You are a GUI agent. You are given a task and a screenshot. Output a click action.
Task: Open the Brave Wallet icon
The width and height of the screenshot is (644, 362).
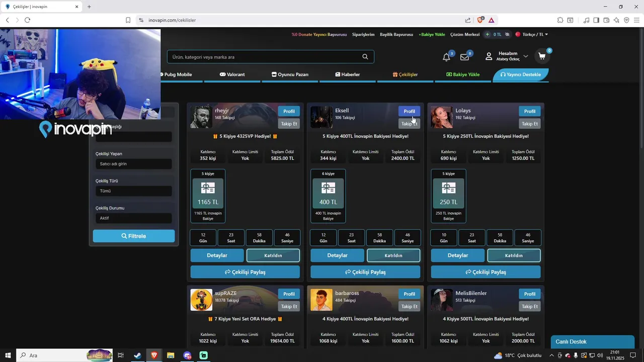[606, 20]
